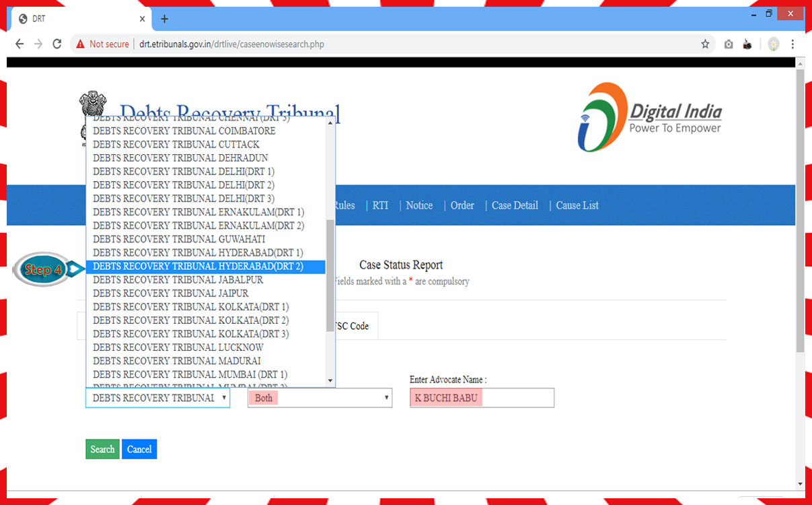Select DEBTS RECOVERY TRIBUNAL CUTTACK
Viewport: 812px width, 505px height.
(x=206, y=144)
